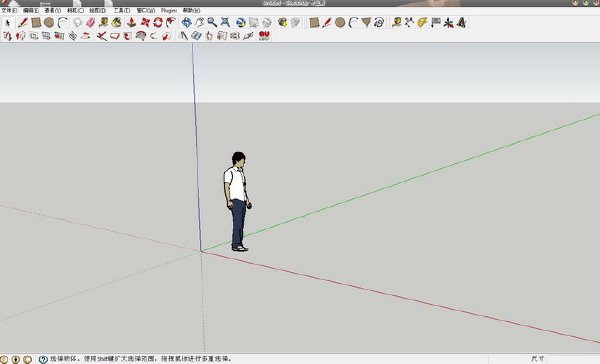Select the 3D Text tool
600x364 pixels.
pos(461,23)
